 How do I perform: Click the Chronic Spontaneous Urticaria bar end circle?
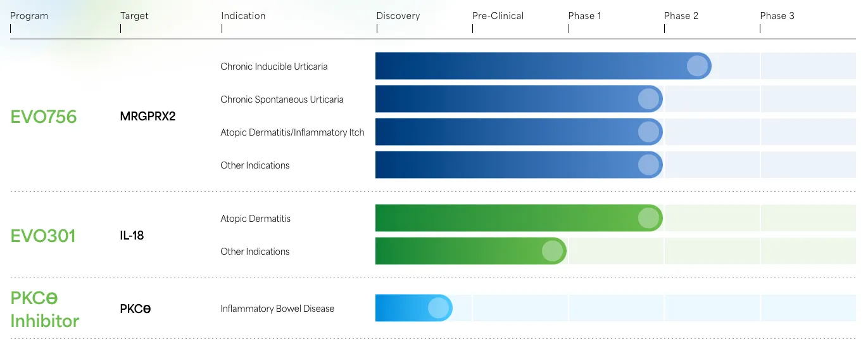coord(648,99)
